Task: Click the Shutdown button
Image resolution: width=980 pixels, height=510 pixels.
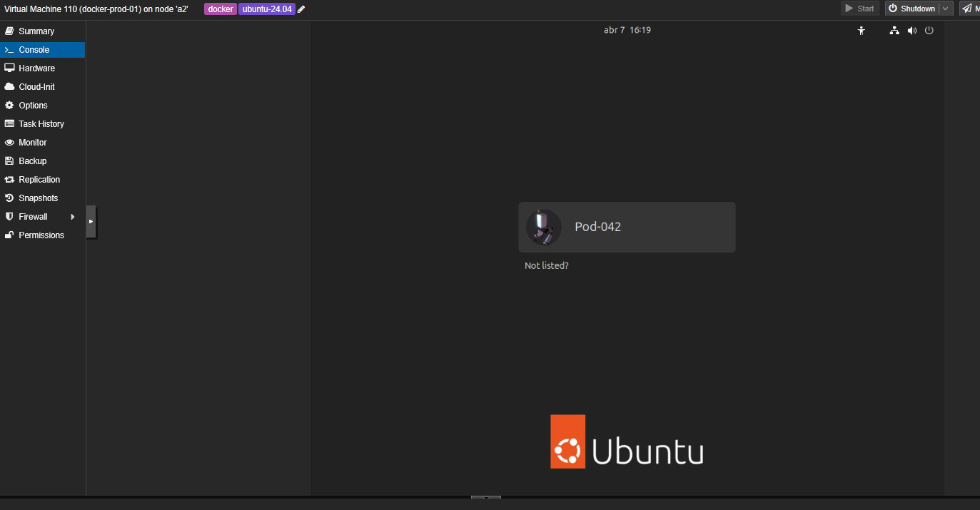Action: pyautogui.click(x=911, y=9)
